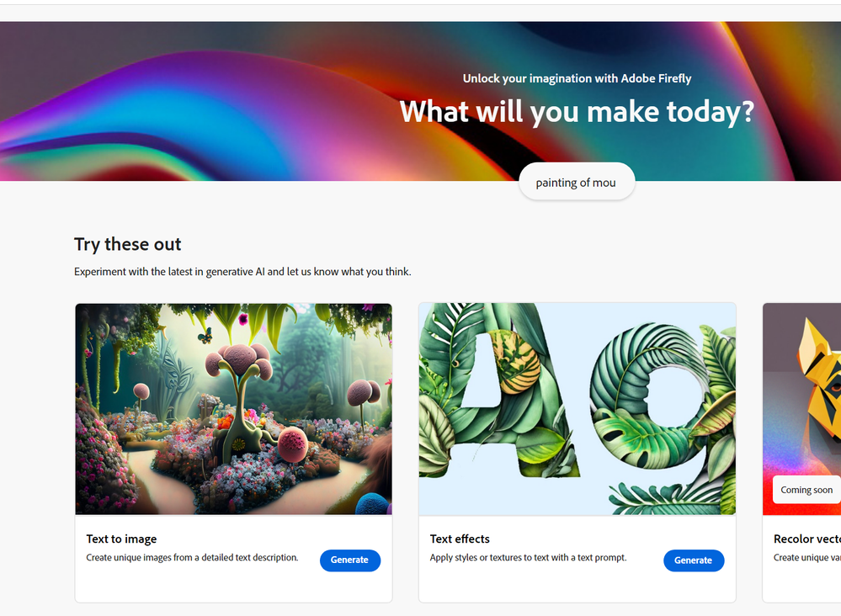Image resolution: width=841 pixels, height=616 pixels.
Task: Click the Coming soon badge
Action: (806, 490)
